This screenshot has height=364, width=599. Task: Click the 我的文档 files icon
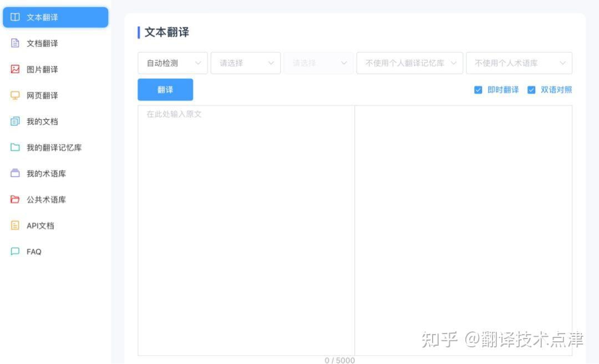coord(15,121)
